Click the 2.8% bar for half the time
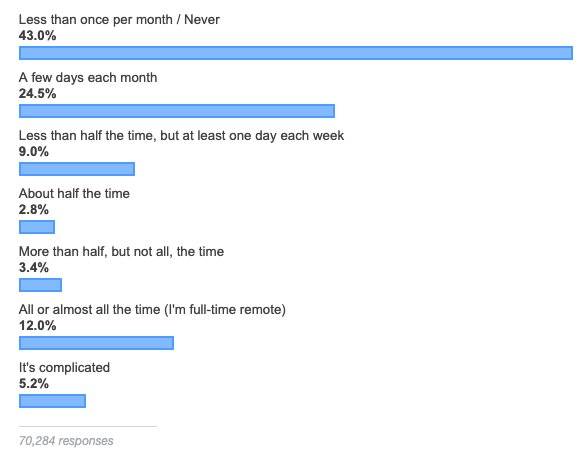The height and width of the screenshot is (455, 584). pos(37,227)
